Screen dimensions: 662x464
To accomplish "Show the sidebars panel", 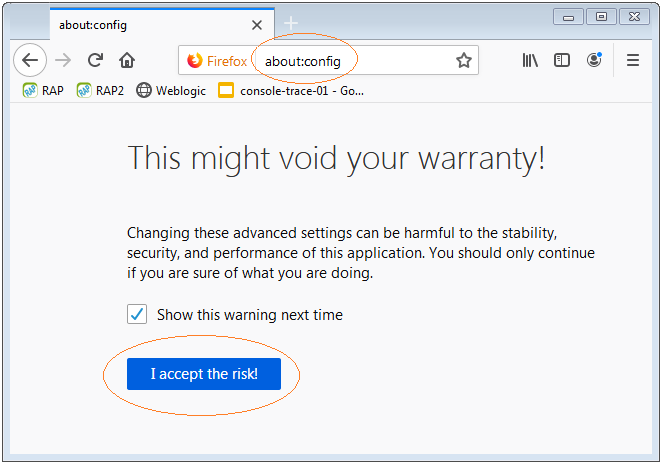I will (562, 60).
